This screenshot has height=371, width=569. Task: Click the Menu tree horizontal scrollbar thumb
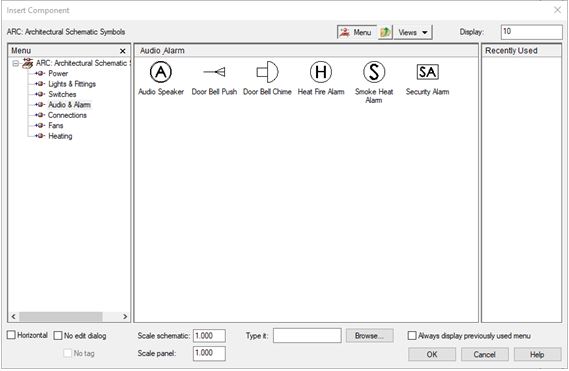61,317
